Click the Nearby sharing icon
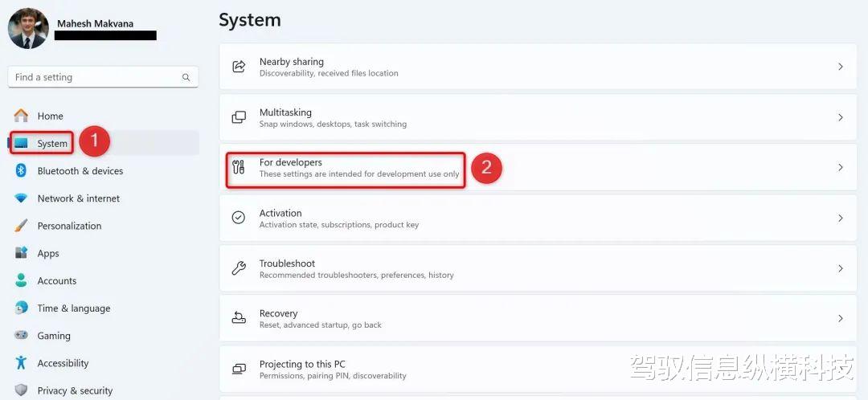Viewport: 868px width, 400px height. [x=239, y=67]
